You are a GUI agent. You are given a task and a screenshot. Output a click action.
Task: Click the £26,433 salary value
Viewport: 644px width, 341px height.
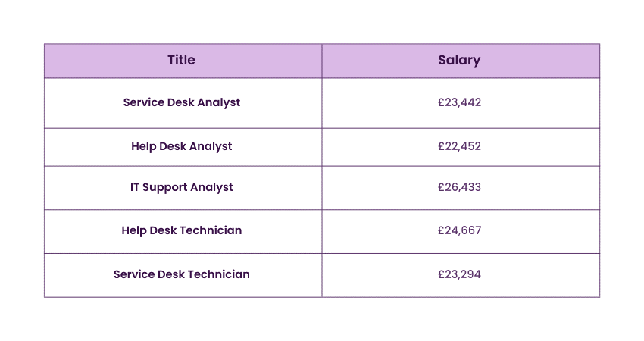(459, 187)
